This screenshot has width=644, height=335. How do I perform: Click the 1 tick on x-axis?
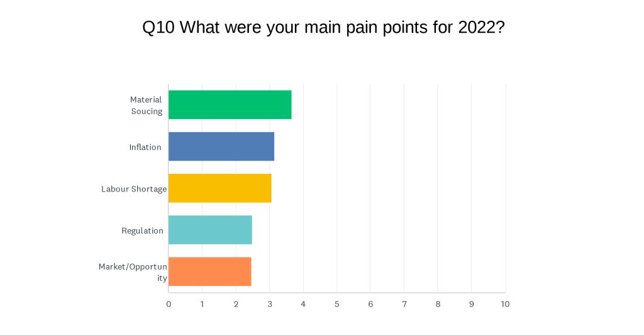pyautogui.click(x=202, y=304)
